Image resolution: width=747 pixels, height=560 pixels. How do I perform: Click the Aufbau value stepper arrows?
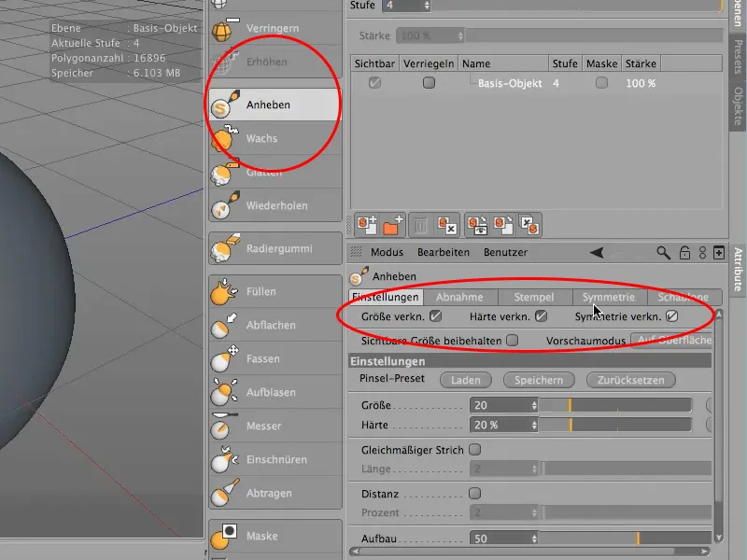click(x=534, y=539)
